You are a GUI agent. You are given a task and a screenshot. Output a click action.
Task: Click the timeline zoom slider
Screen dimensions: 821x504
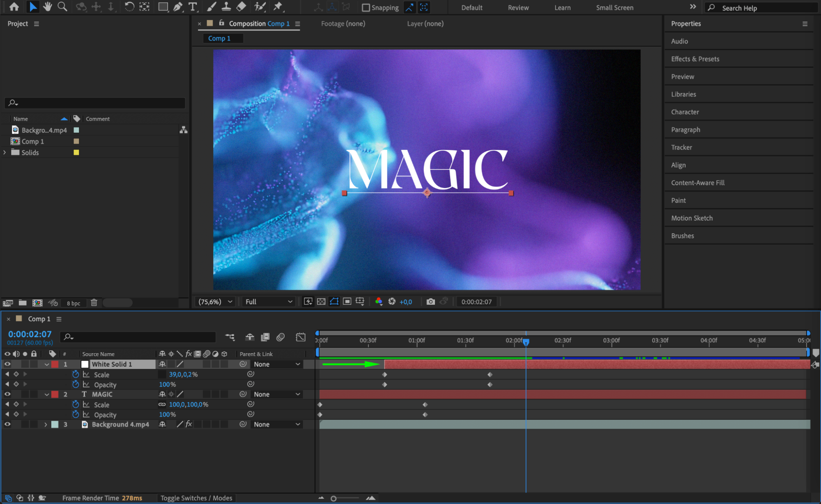tap(334, 498)
